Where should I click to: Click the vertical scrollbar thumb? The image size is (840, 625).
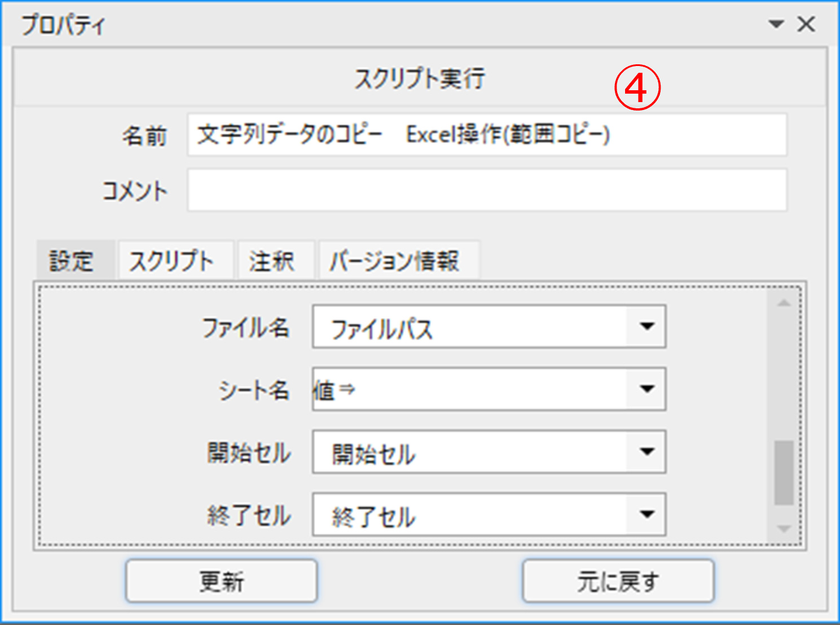coord(784,473)
